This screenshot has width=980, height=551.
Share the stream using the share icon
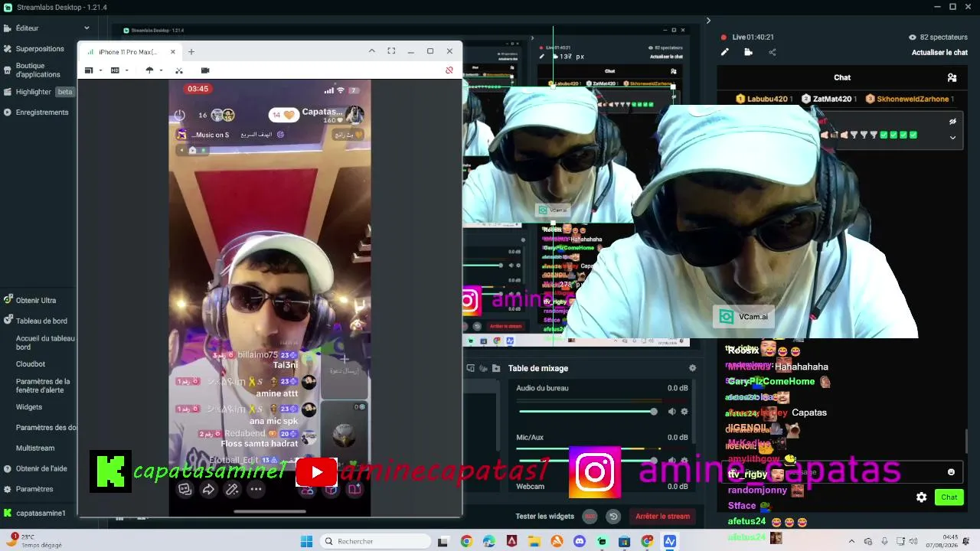point(772,52)
